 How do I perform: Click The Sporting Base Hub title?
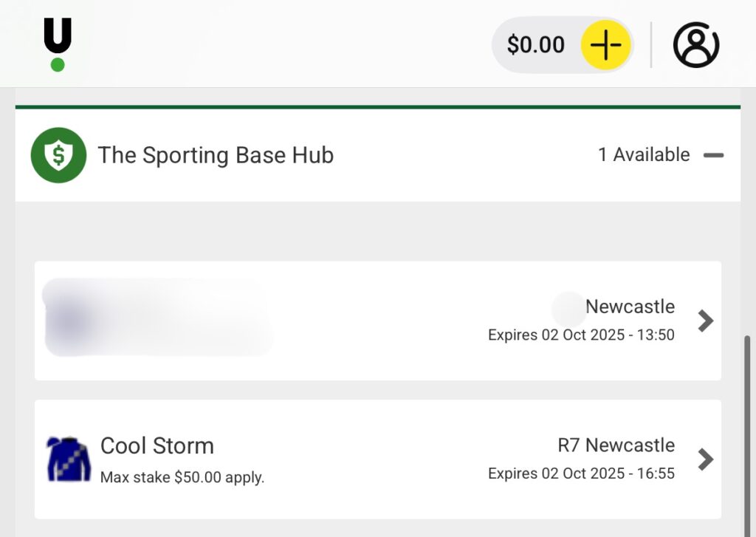tap(216, 155)
